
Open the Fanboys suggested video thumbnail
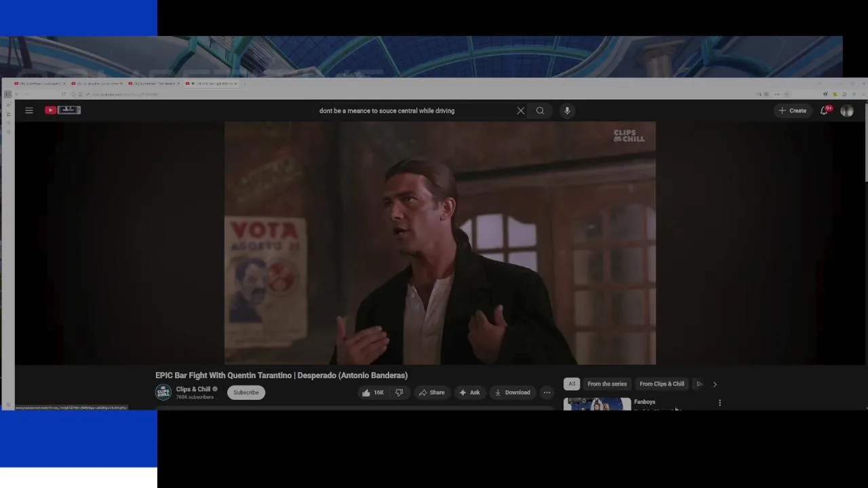click(x=597, y=404)
